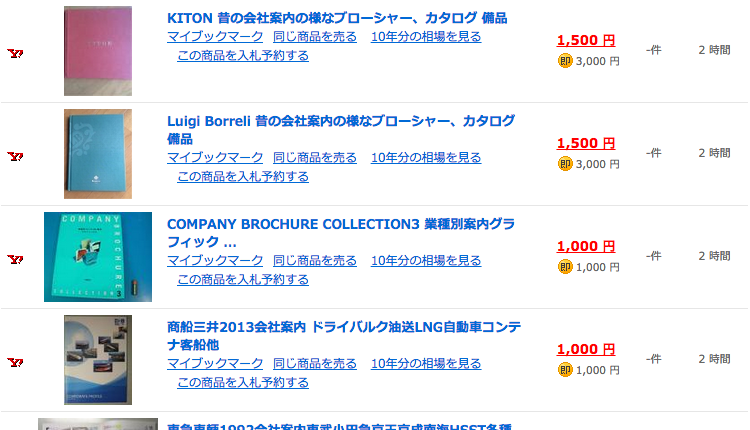
Task: Open the 商船三井2013会社案内 thumbnail image
Action: tap(98, 360)
